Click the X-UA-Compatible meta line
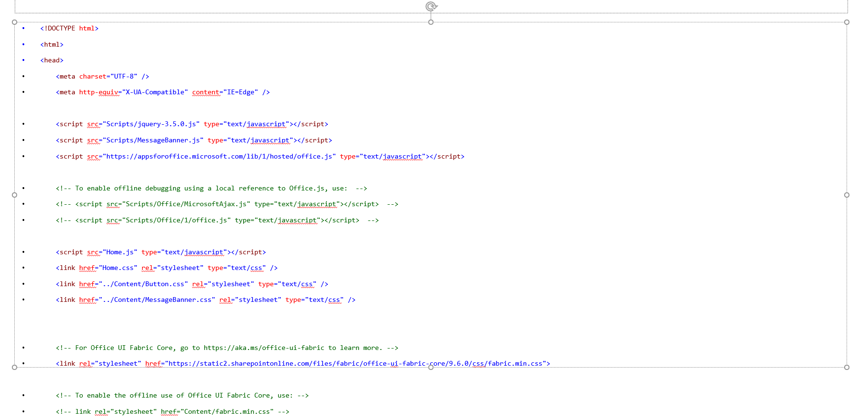 [163, 92]
